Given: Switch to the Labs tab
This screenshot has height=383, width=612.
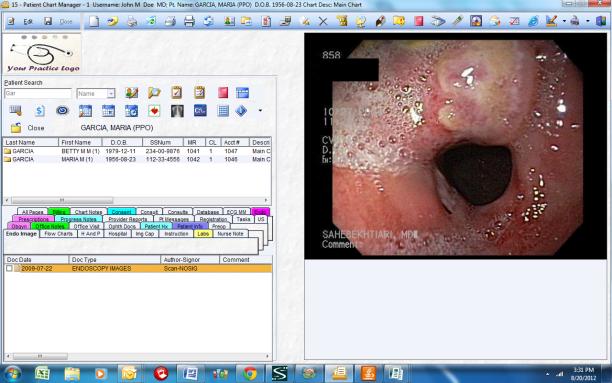Looking at the screenshot, I should point(203,233).
